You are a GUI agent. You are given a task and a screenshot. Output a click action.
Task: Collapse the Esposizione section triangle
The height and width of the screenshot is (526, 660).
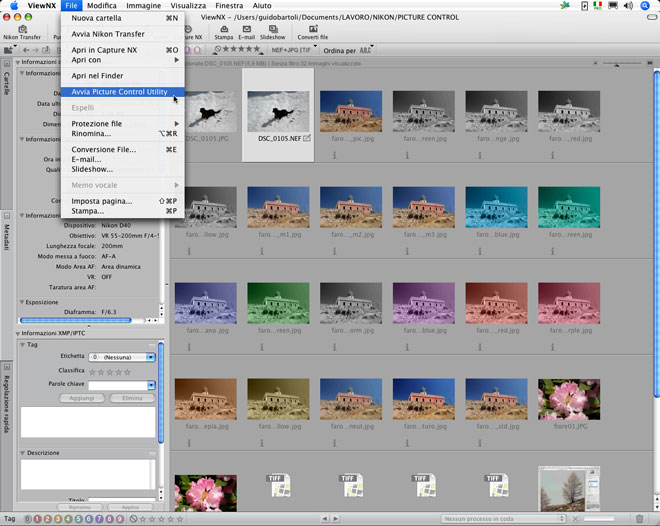[x=21, y=302]
